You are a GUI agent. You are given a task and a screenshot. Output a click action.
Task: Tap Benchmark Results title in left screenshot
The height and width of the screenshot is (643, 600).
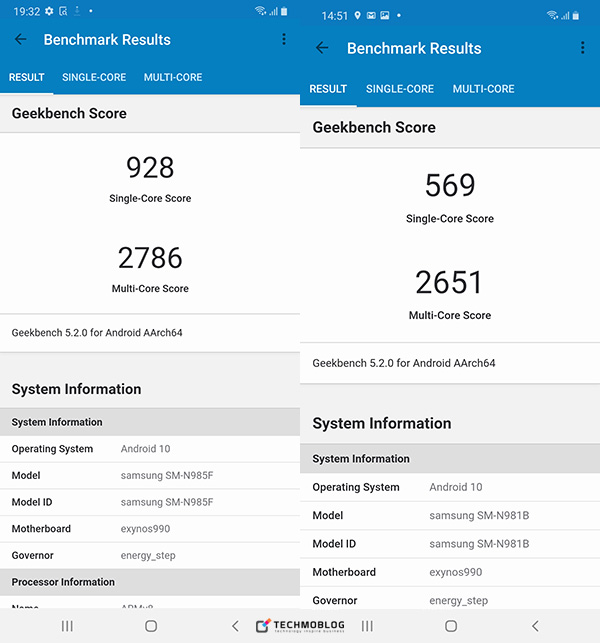pos(107,40)
